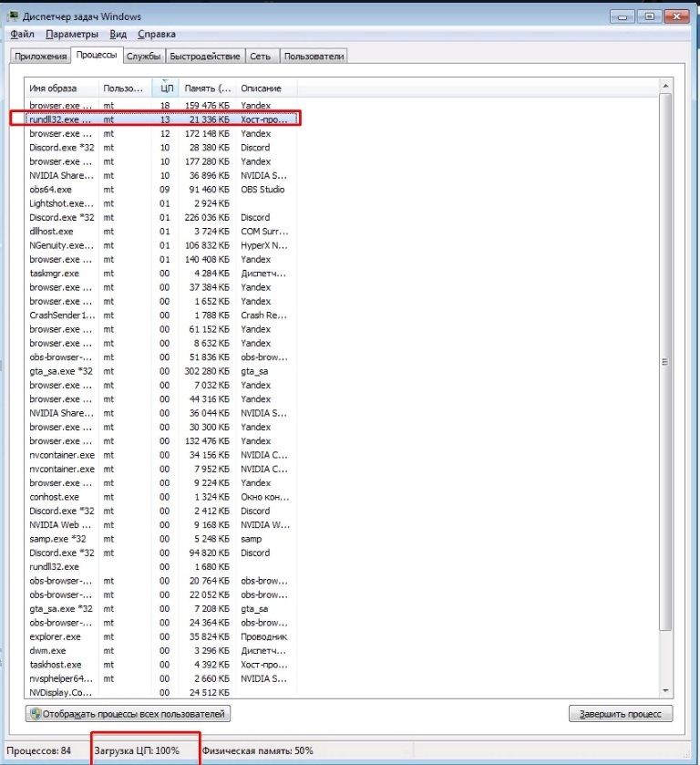Select browser.exe using 159 476 КБ
Image resolution: width=700 pixels, height=765 pixels.
(161, 106)
